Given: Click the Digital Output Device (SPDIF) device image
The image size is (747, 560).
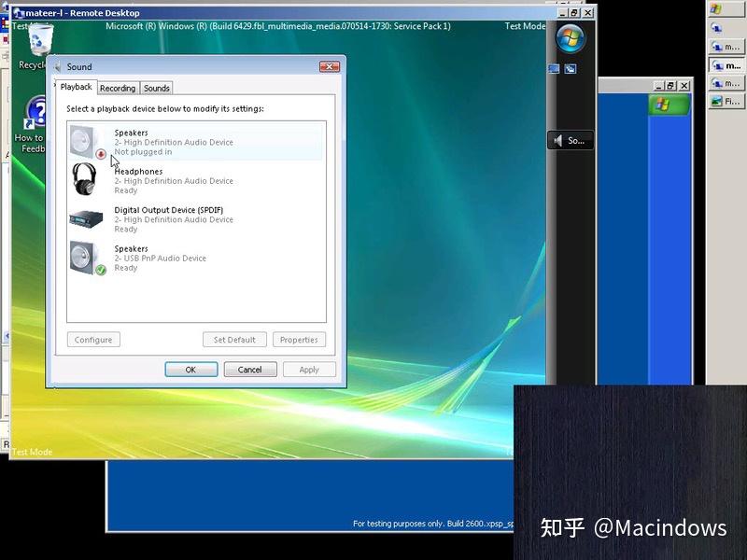Looking at the screenshot, I should 86,218.
